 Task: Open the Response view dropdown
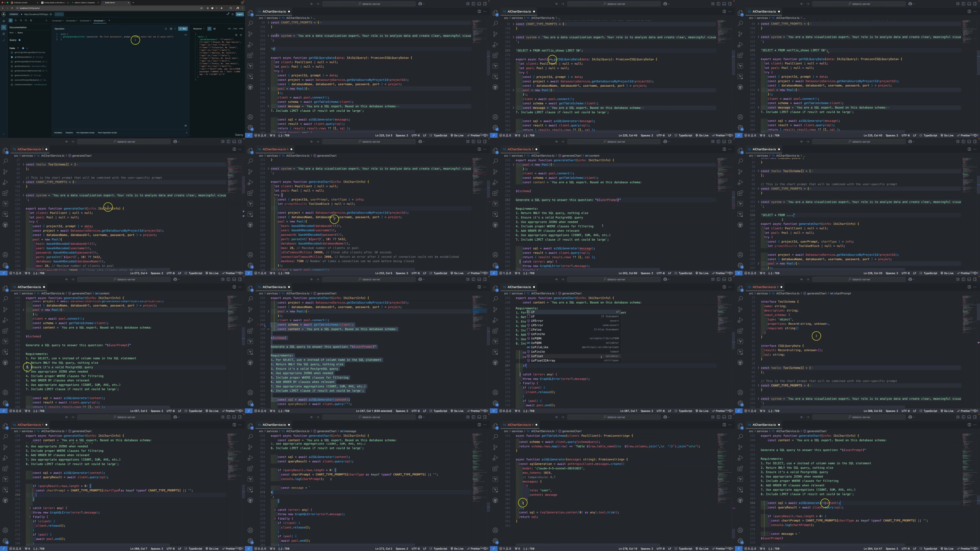(198, 29)
